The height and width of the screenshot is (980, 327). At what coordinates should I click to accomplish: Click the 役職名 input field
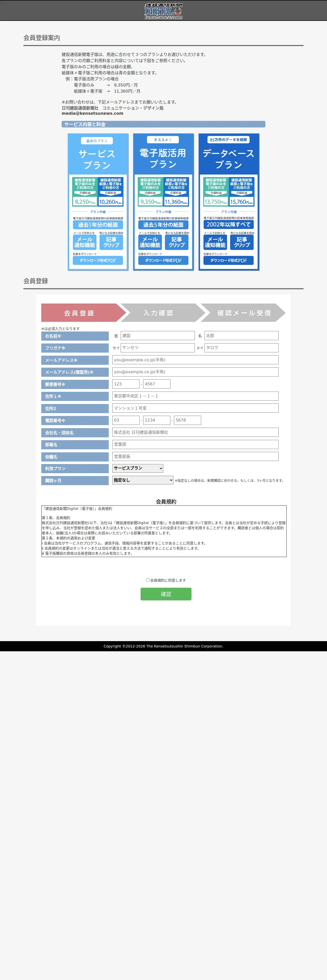pos(195,456)
